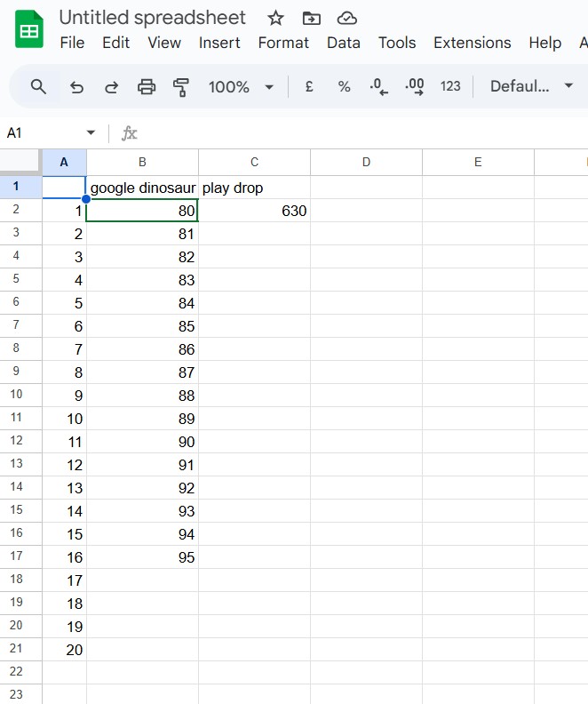
Task: Select empty cell E1
Action: pyautogui.click(x=478, y=188)
